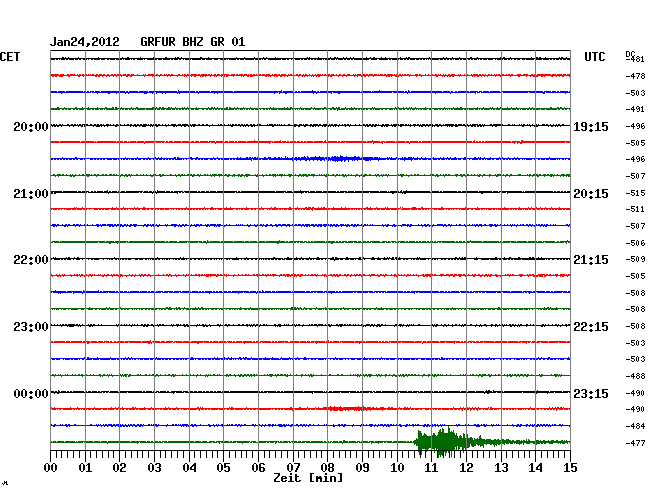Click the date label Jan24,2012

[85, 42]
